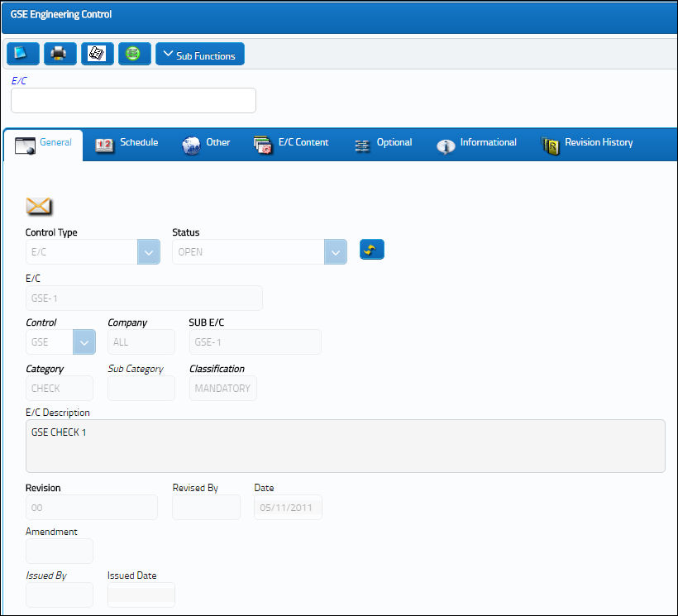
Task: Click the Classification field showing MANDATORY
Action: point(222,388)
